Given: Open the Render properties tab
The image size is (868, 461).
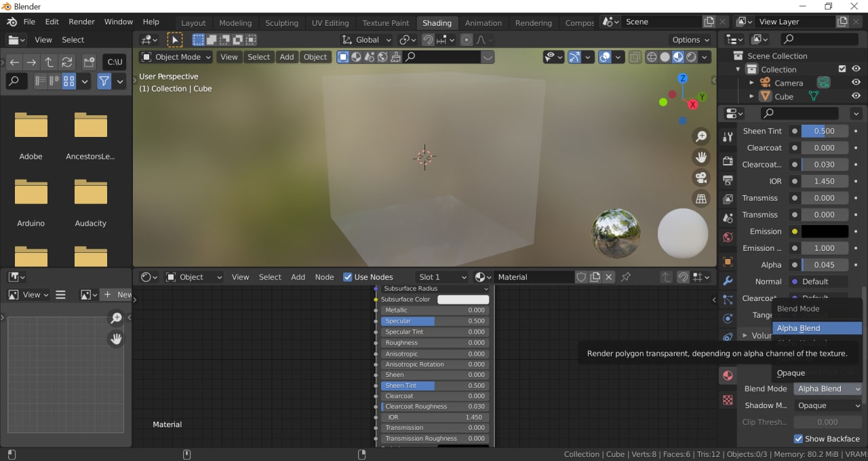Looking at the screenshot, I should (x=728, y=161).
